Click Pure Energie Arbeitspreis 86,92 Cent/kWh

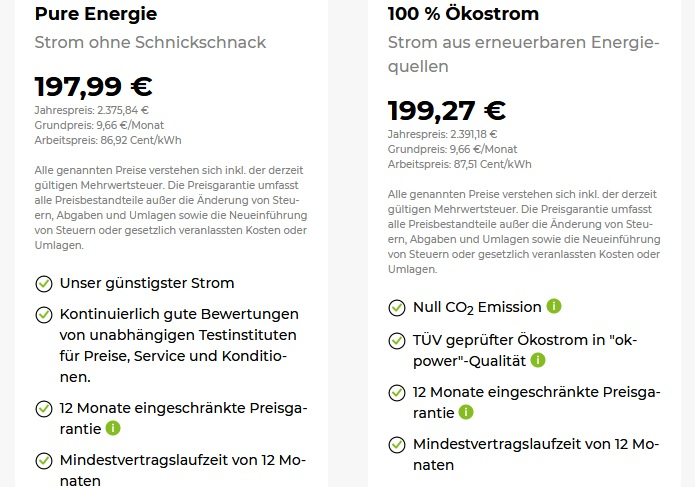pos(108,140)
